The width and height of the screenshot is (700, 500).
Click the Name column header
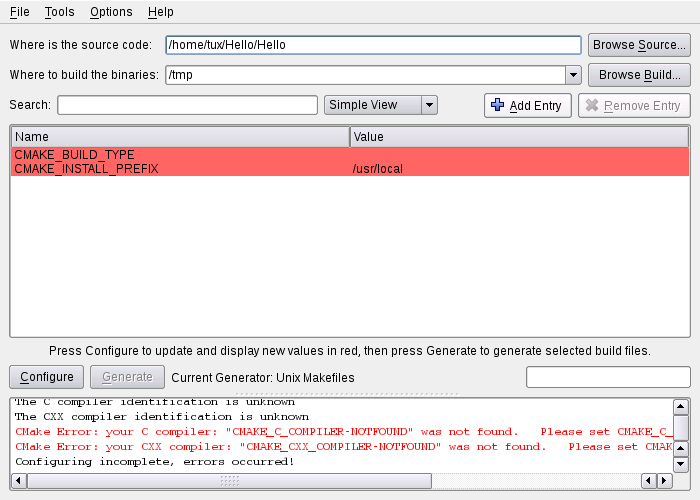coord(180,137)
